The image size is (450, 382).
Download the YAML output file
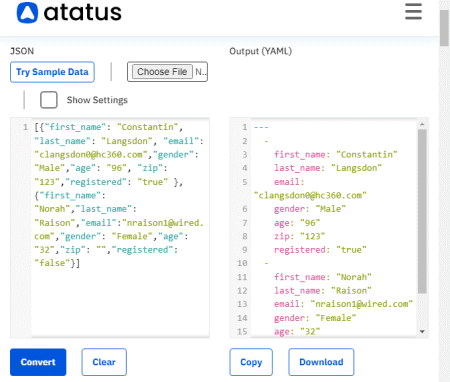[321, 362]
